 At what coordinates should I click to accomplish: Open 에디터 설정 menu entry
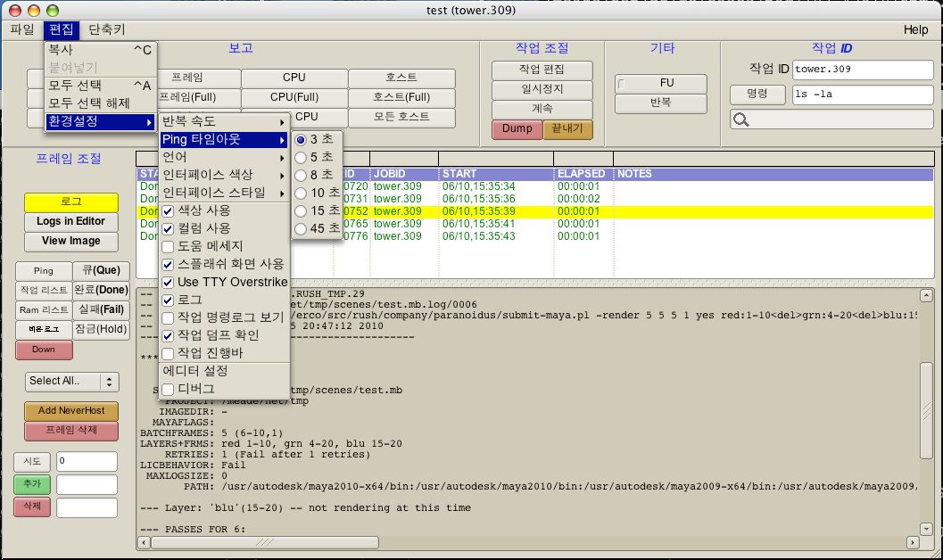(224, 371)
